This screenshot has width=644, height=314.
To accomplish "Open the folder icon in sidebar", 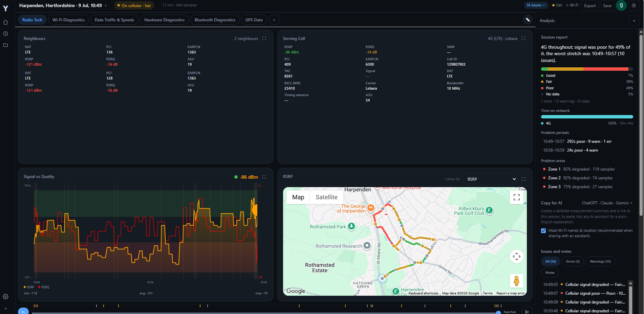I will (5, 45).
